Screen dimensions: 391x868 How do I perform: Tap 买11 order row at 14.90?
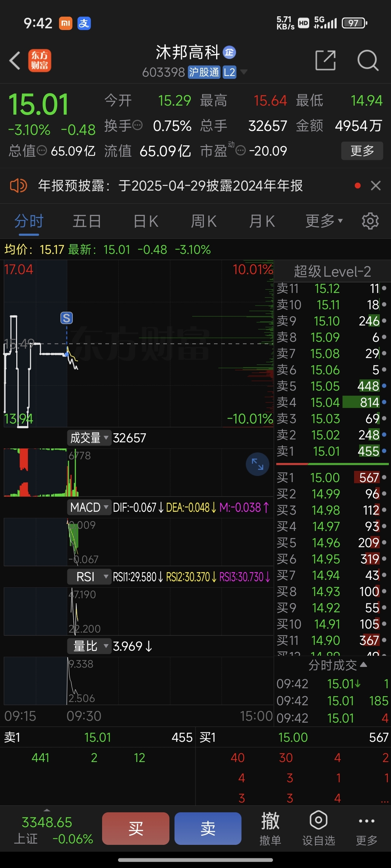coord(332,640)
